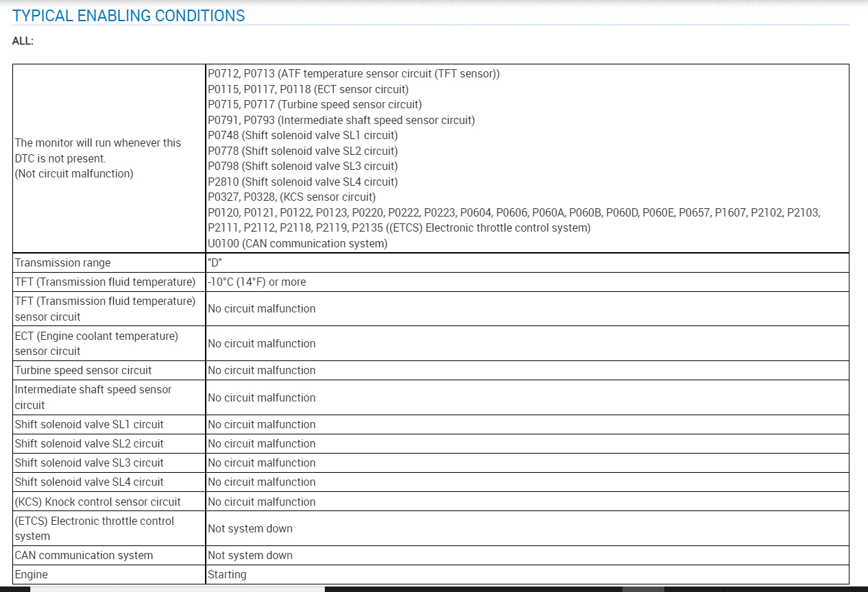Click the 'Shift solenoid valve SL1 circuit' row label
Screen dimensions: 868x592
(89, 424)
